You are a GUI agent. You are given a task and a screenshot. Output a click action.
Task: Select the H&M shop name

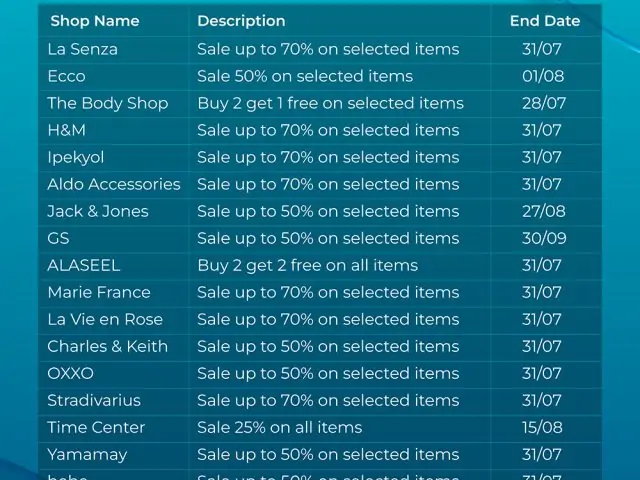(67, 130)
